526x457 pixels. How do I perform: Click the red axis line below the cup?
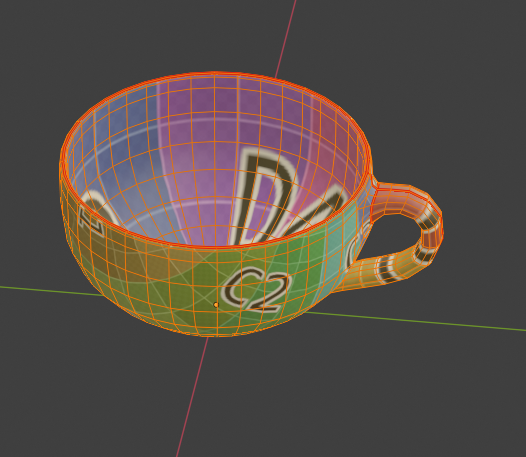(192, 396)
